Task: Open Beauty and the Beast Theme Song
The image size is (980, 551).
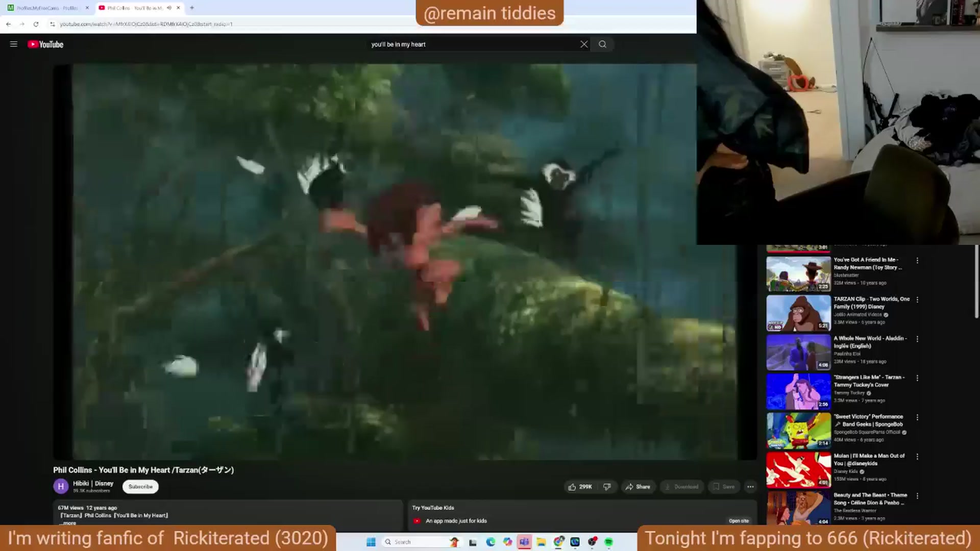Action: pyautogui.click(x=798, y=508)
